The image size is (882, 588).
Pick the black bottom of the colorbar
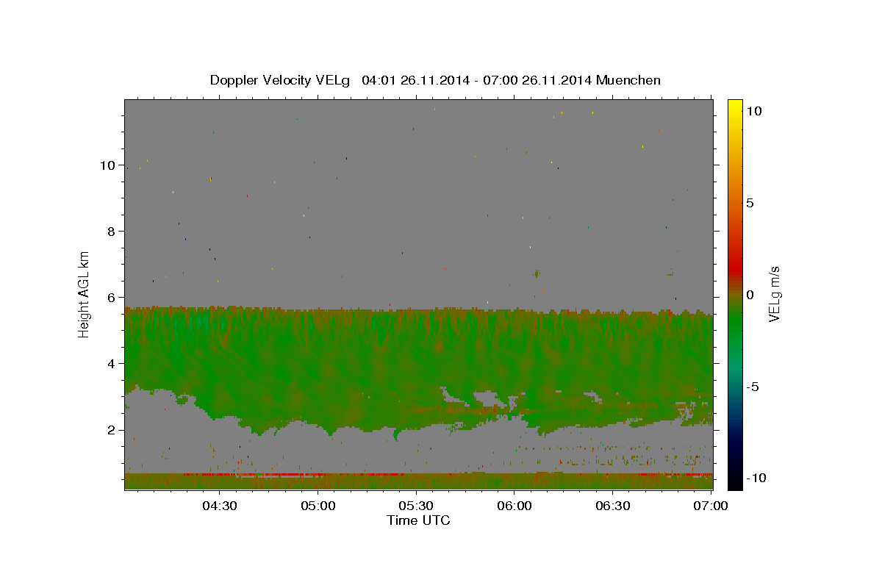point(734,481)
